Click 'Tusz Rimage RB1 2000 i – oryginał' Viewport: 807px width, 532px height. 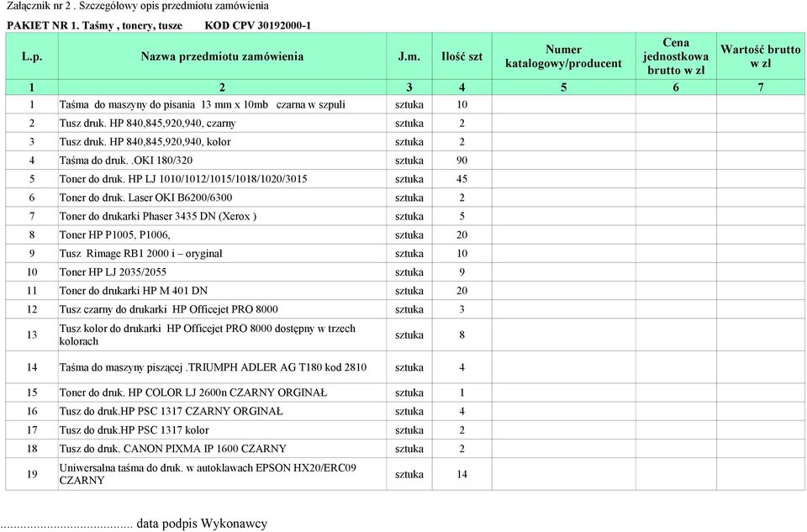click(x=140, y=253)
